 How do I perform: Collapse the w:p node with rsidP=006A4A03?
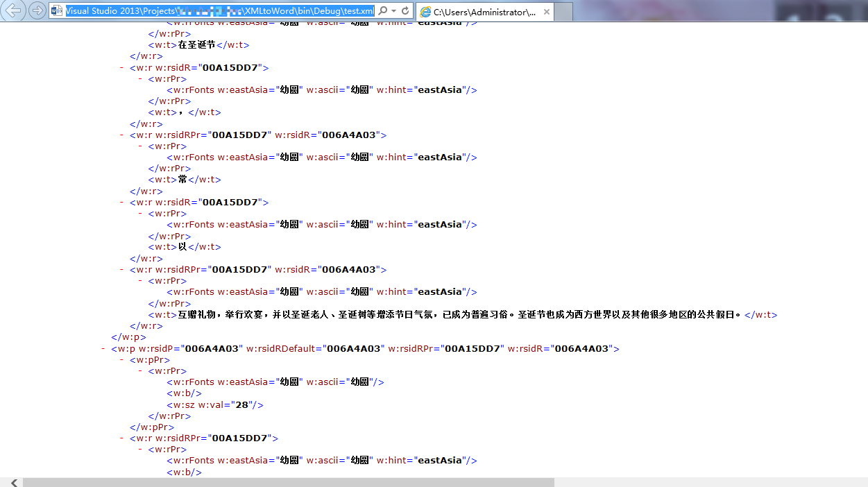point(103,348)
